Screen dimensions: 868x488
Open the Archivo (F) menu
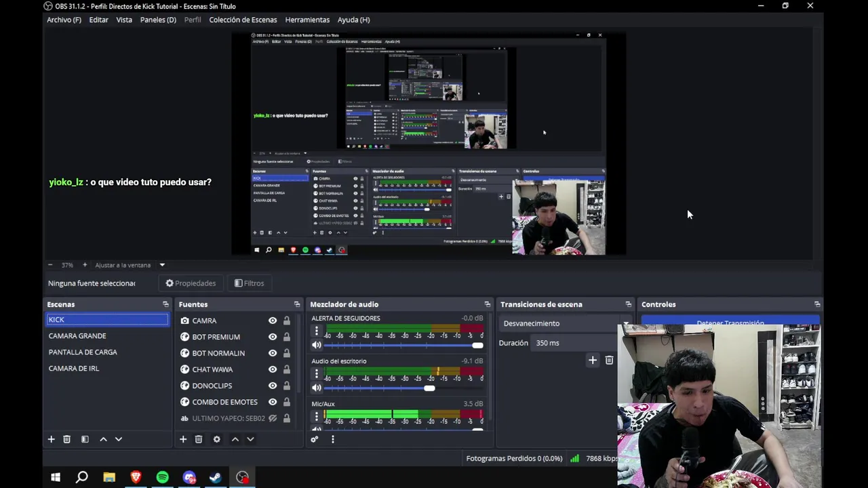pyautogui.click(x=64, y=20)
